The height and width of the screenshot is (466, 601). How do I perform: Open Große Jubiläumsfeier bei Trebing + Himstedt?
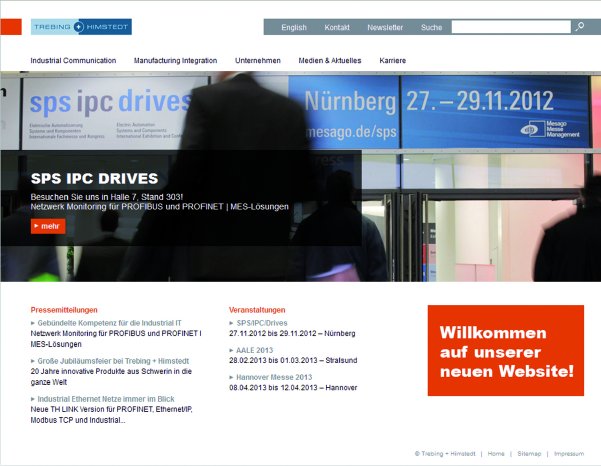pos(113,361)
